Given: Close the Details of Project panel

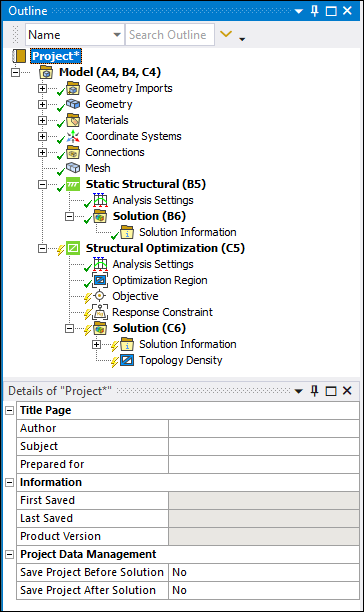Looking at the screenshot, I should tap(347, 391).
